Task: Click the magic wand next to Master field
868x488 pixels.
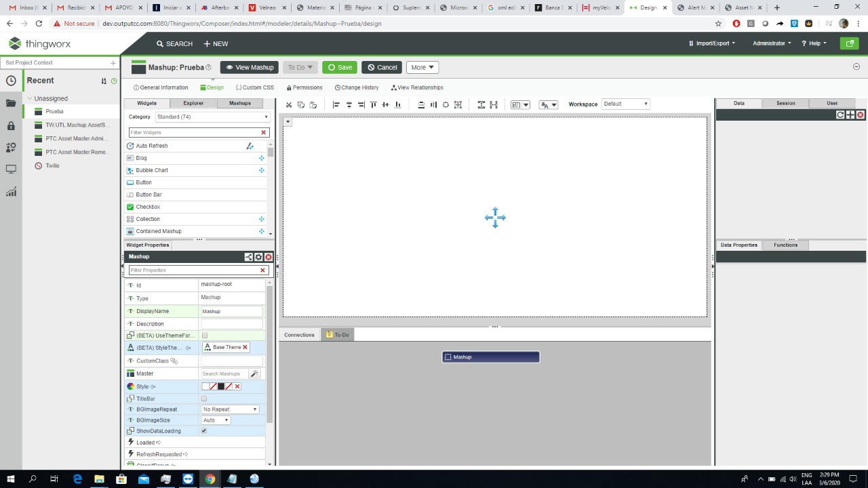Action: 254,373
